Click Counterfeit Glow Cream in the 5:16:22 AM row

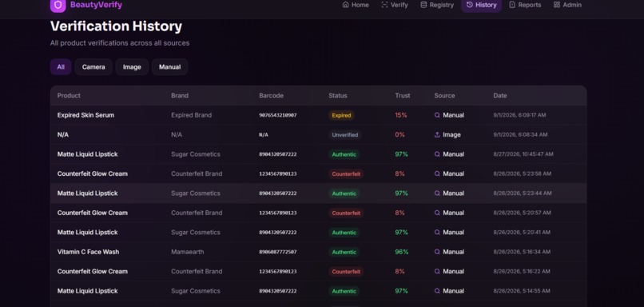(93, 271)
